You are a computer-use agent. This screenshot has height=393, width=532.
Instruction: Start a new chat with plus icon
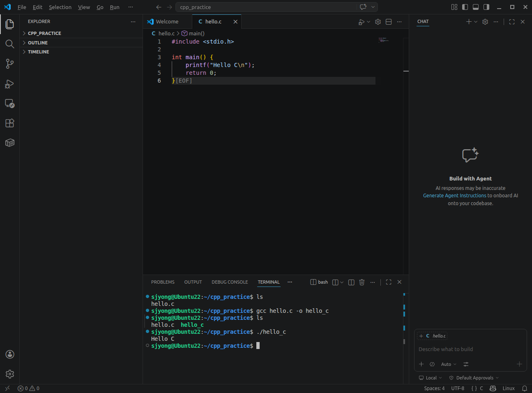click(x=469, y=22)
